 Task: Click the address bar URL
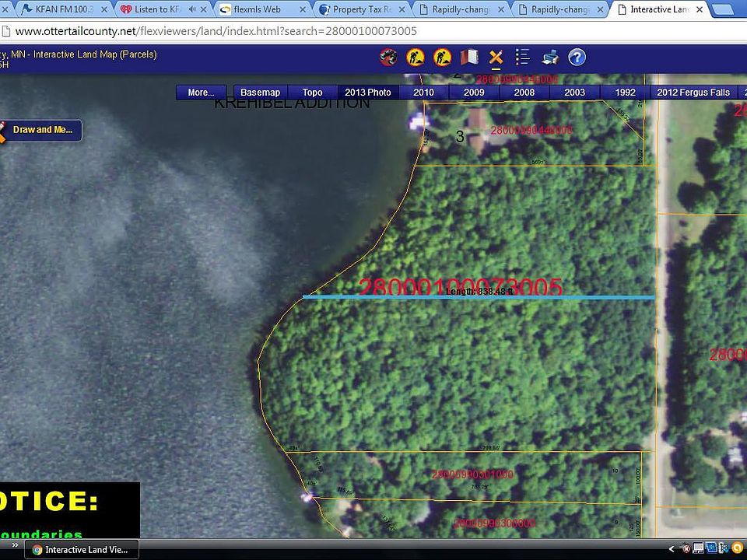coord(216,31)
